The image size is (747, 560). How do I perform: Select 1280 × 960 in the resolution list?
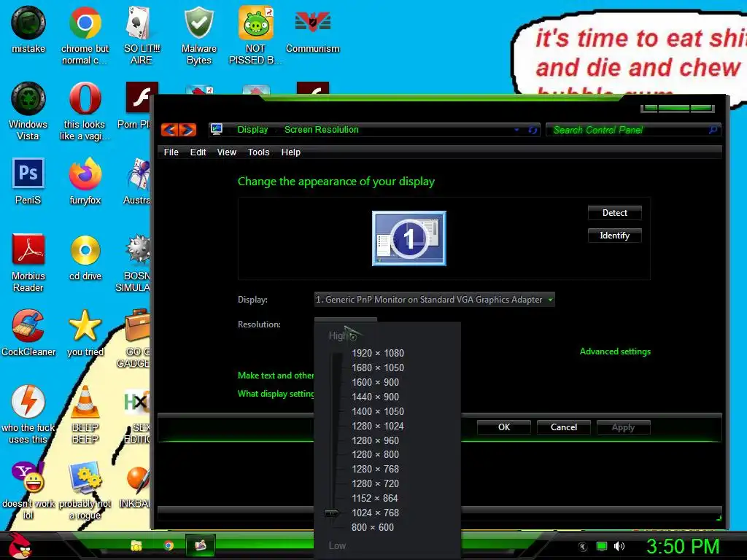click(375, 440)
